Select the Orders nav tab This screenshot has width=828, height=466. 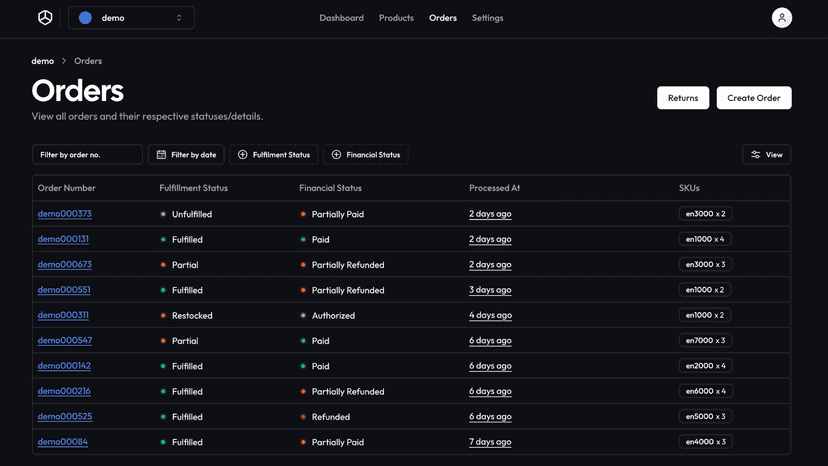tap(443, 17)
